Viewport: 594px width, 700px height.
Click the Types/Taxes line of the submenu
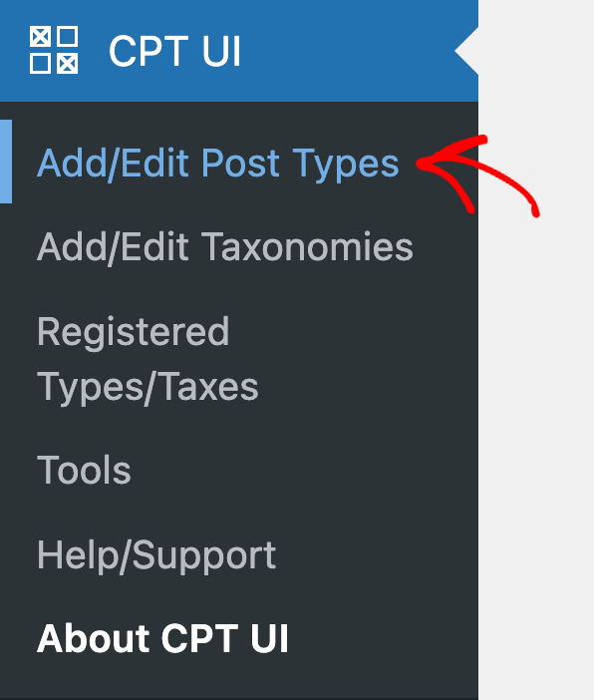click(148, 387)
